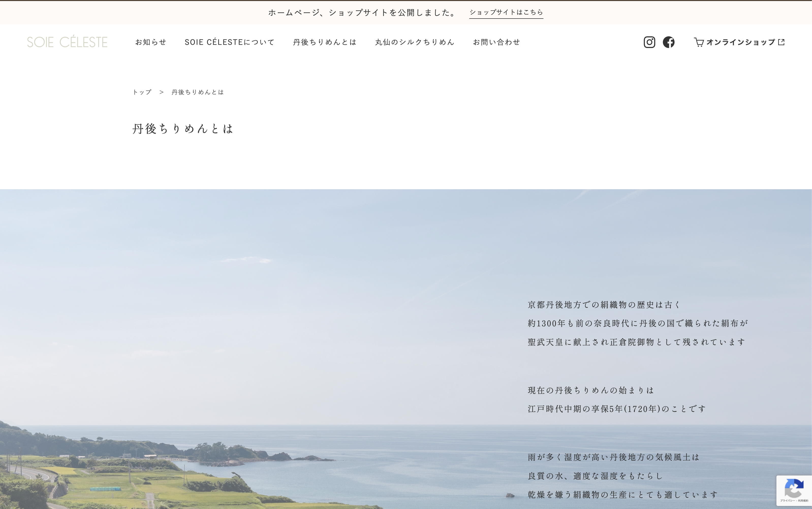Screen dimensions: 812x509
Task: Open お問い合わせ contact page
Action: 496,42
